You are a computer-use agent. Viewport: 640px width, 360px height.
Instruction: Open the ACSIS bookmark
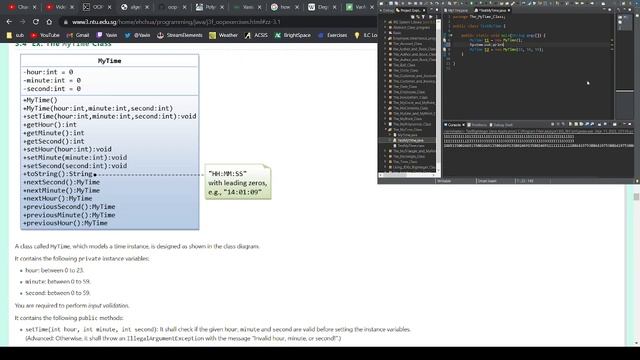[256, 36]
